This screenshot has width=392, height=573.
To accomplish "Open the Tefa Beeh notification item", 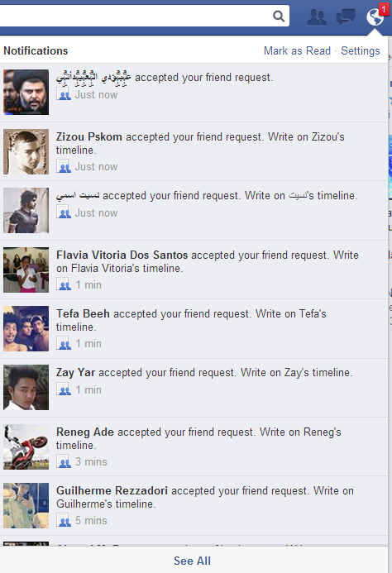I will coord(194,328).
